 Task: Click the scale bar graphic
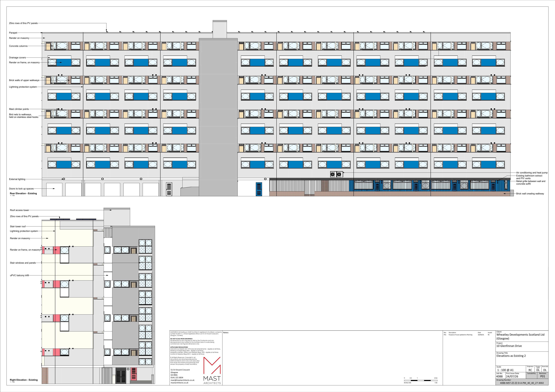pos(421,380)
